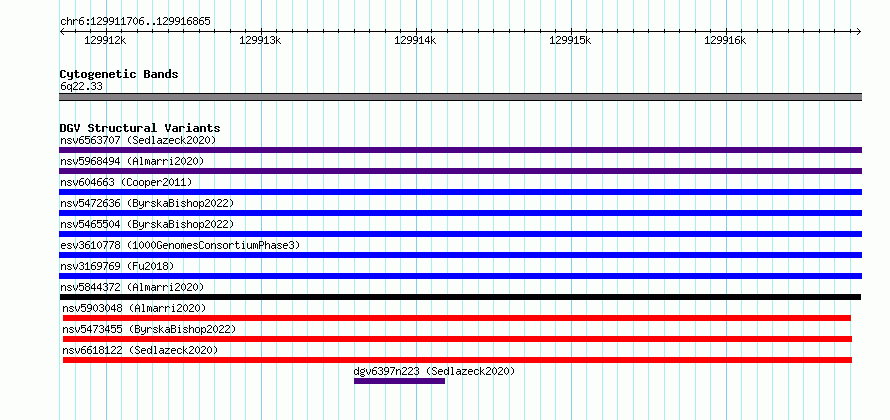The width and height of the screenshot is (890, 420).
Task: Select the nsv5968494 purple variant bar
Action: (460, 171)
